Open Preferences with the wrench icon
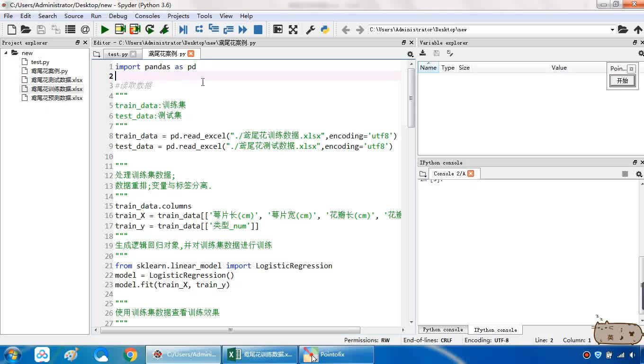The height and width of the screenshot is (364, 644). click(x=311, y=29)
